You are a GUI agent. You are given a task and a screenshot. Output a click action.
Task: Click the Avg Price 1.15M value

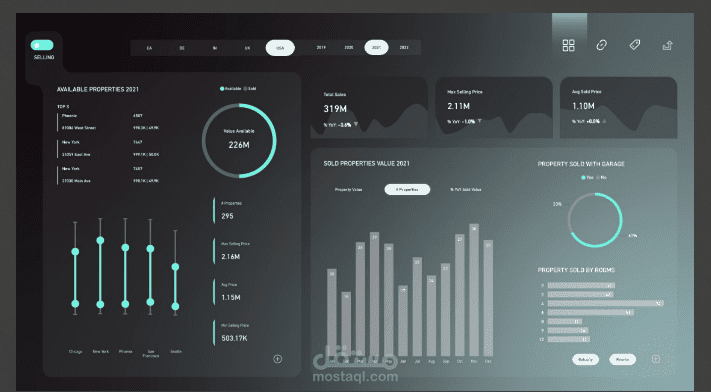231,298
